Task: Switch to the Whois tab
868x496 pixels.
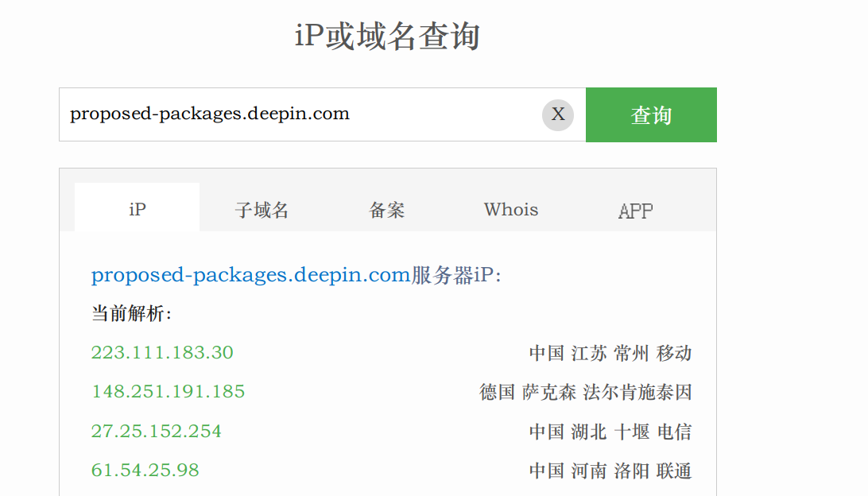Action: [511, 210]
